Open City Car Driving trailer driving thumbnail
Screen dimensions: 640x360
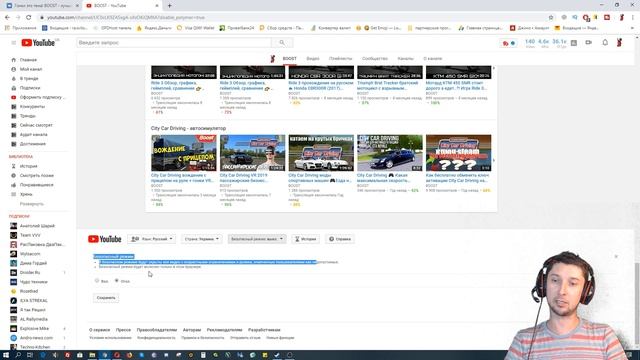click(x=184, y=153)
